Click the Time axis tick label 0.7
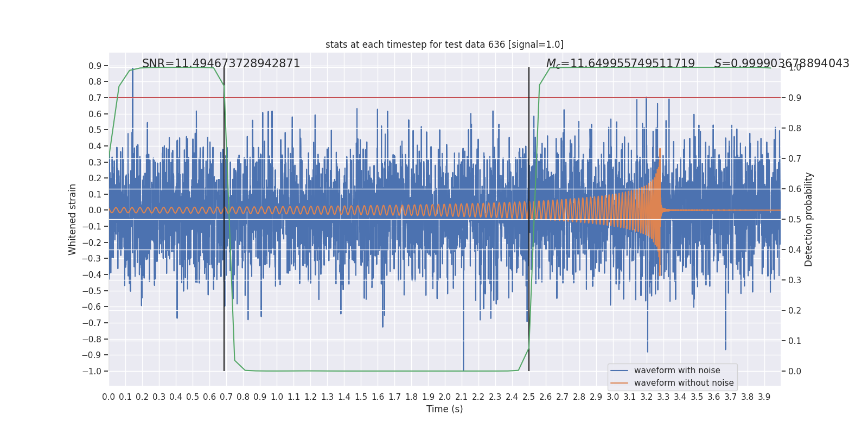Viewport: 868px width, 434px height. [x=226, y=397]
